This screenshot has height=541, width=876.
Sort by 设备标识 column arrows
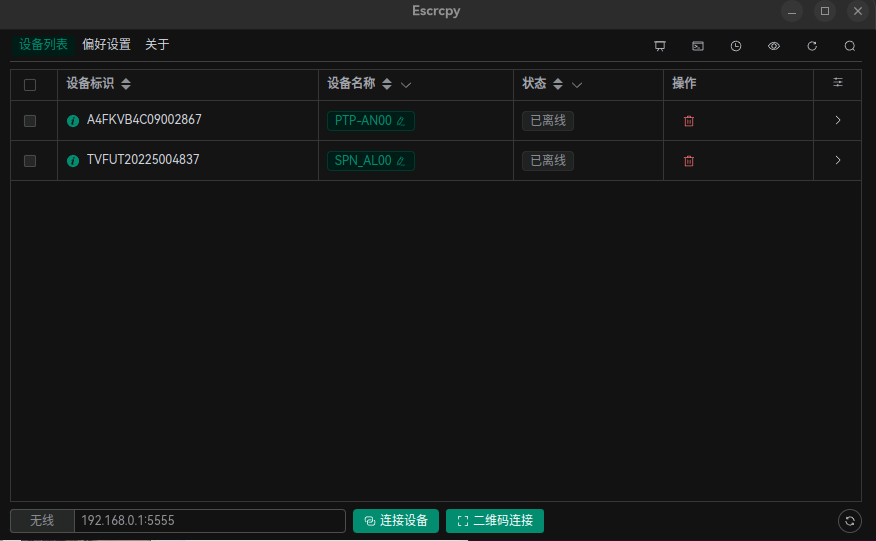pos(126,84)
